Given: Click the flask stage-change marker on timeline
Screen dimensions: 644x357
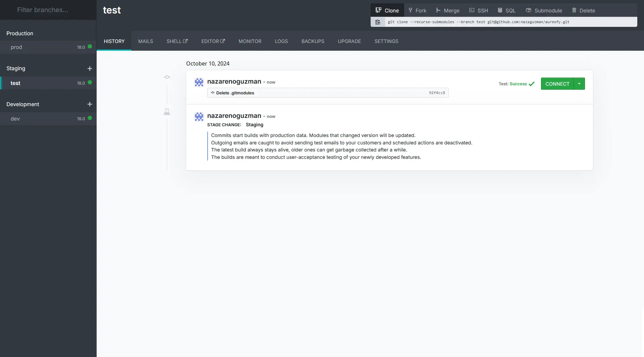Looking at the screenshot, I should coord(167,111).
